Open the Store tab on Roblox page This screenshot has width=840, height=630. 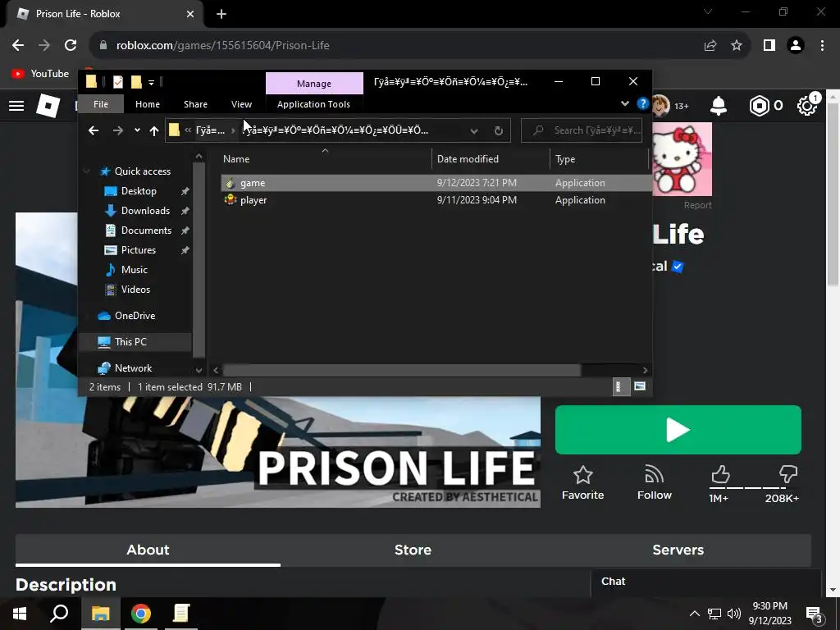413,550
